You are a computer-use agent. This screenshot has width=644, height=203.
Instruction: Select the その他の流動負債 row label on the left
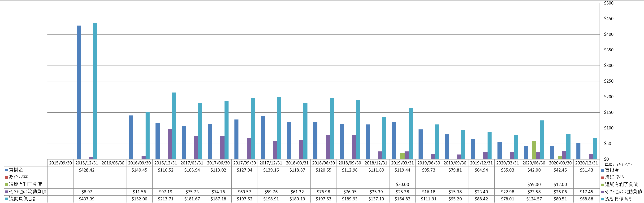click(x=28, y=191)
